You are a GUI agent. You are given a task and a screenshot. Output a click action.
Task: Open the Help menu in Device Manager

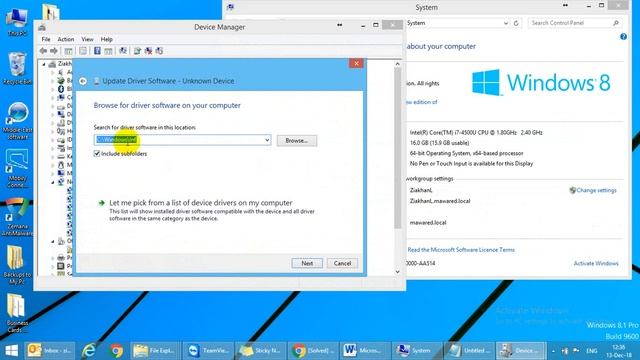[x=107, y=39]
